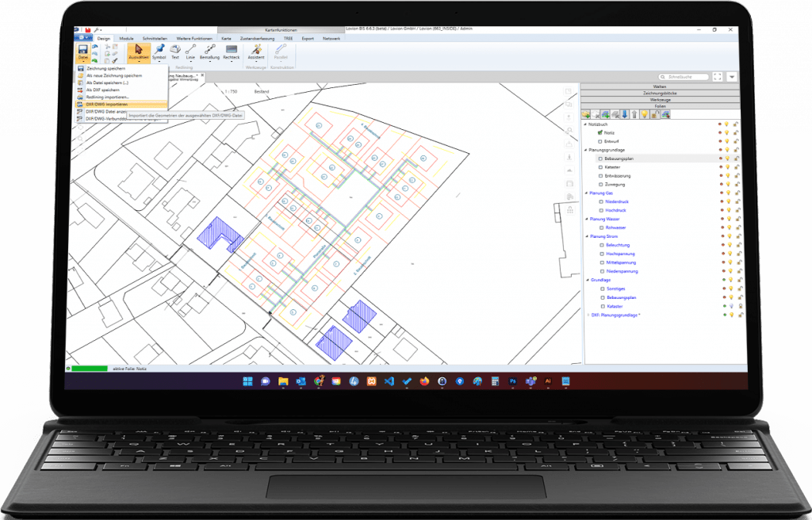This screenshot has height=520, width=812.
Task: Activate the Text tool in the ribbon
Action: click(x=175, y=52)
